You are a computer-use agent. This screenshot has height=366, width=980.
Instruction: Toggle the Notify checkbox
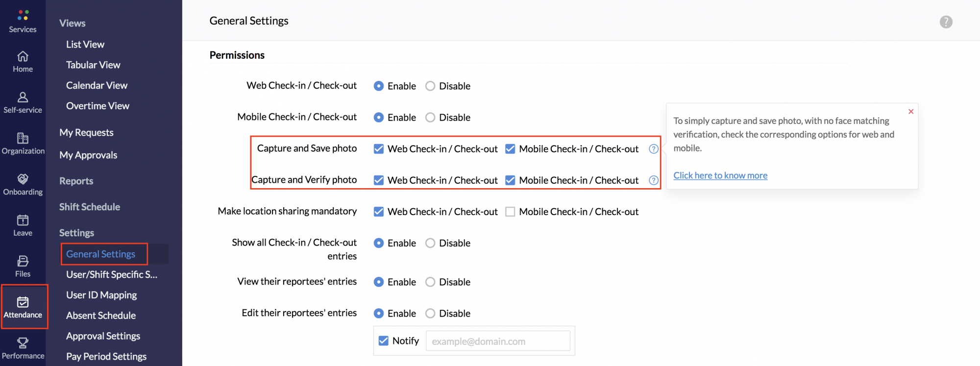click(383, 341)
